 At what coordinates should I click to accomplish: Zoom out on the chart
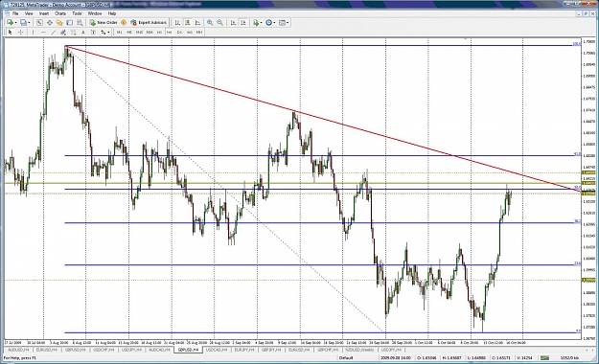point(220,23)
